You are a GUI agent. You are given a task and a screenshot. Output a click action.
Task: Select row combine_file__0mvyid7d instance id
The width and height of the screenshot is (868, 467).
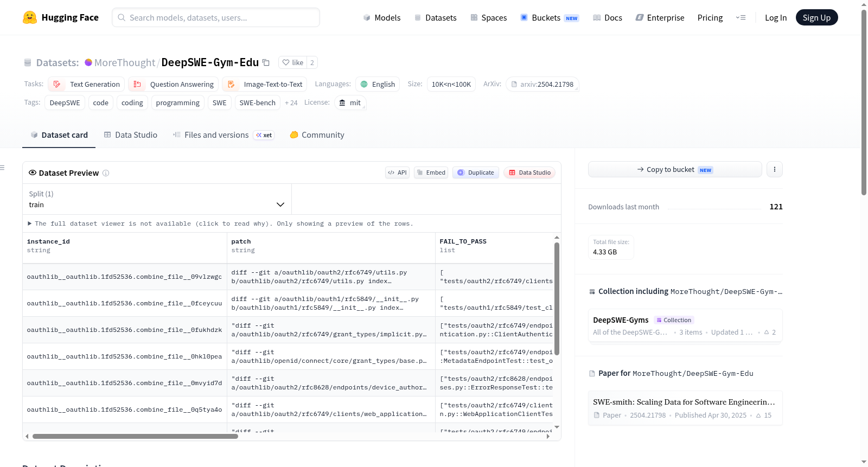(x=124, y=383)
